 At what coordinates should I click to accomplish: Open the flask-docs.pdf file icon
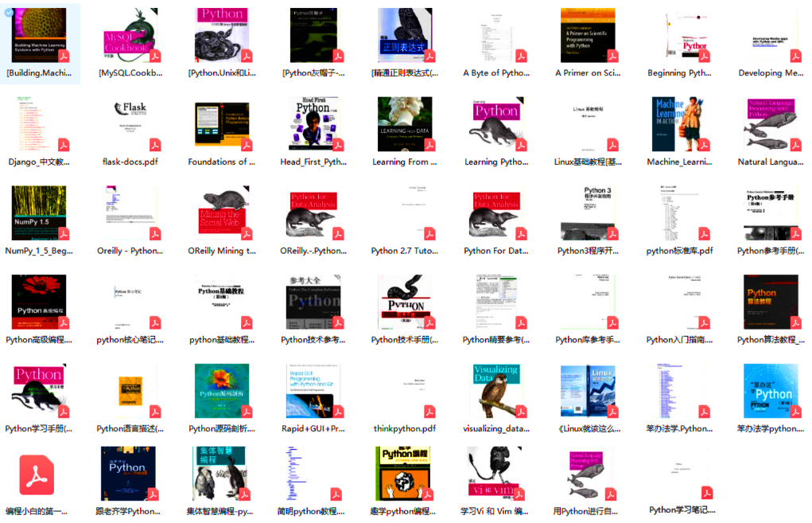click(x=130, y=124)
